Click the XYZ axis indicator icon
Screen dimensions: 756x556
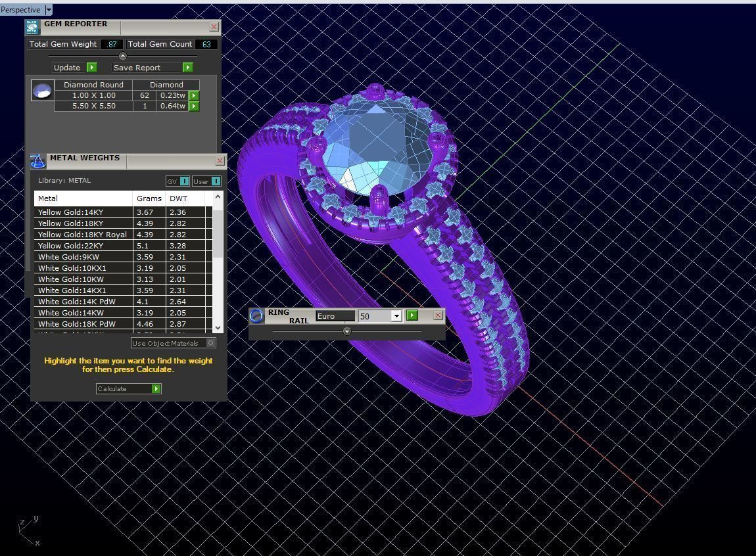pos(28,531)
